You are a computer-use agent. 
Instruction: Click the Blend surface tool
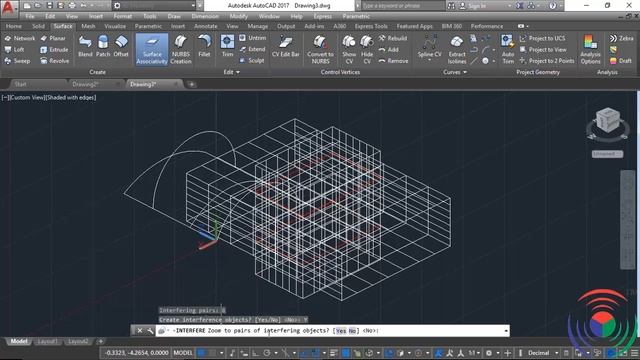[x=85, y=46]
